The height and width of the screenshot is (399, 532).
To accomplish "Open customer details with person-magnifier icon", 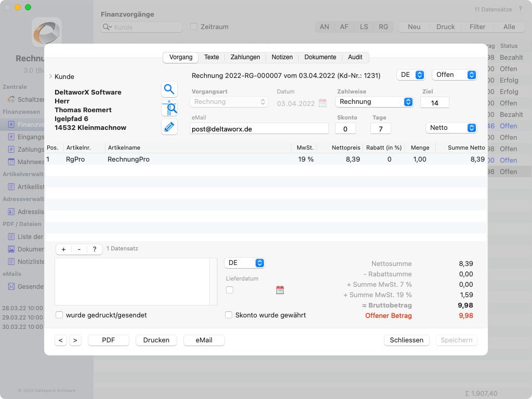I will tap(169, 108).
